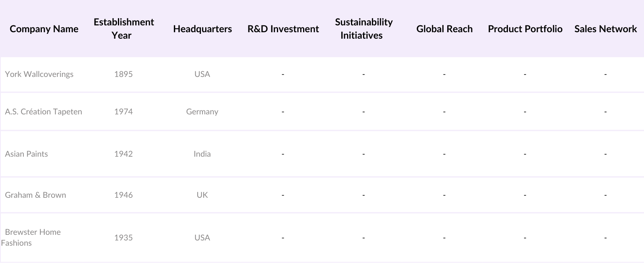644x263 pixels.
Task: Click the Product Portfolio column header
Action: tap(525, 29)
